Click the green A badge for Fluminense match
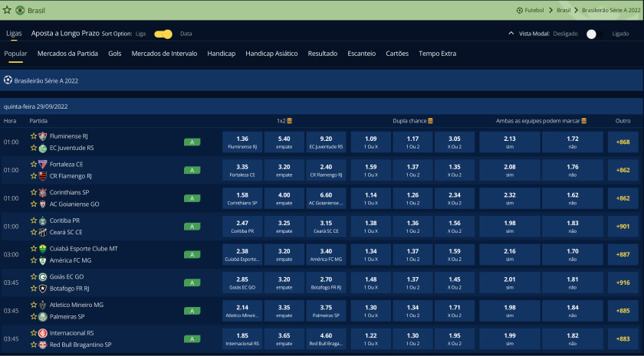 coord(192,142)
